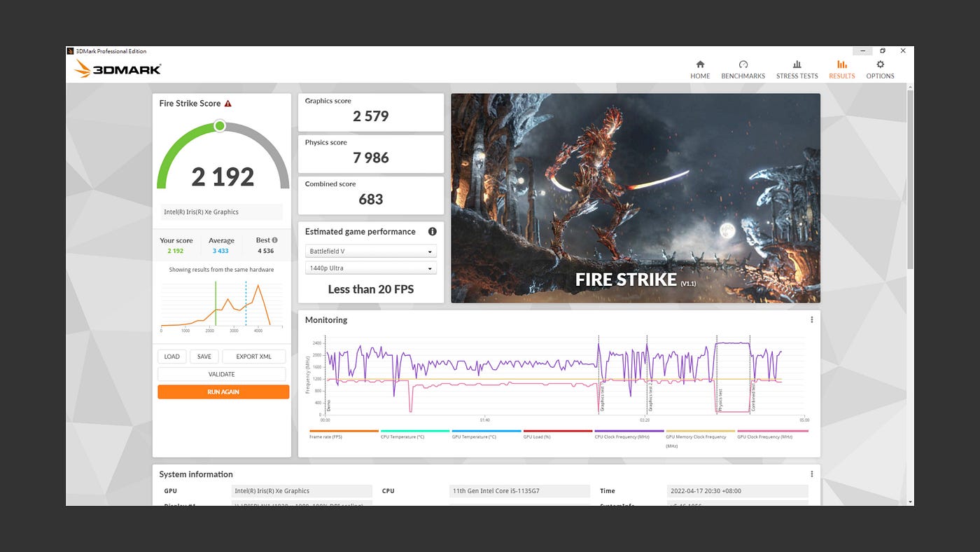Click the vertical scrollbar thumb
Screen dimensions: 980x552
tap(910, 178)
